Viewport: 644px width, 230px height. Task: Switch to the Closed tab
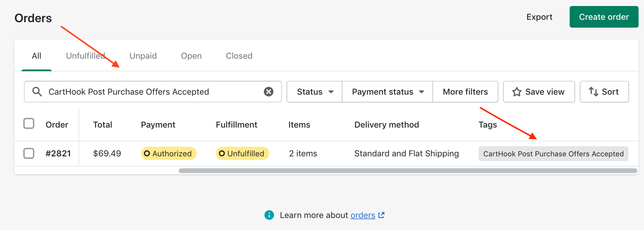(x=239, y=56)
